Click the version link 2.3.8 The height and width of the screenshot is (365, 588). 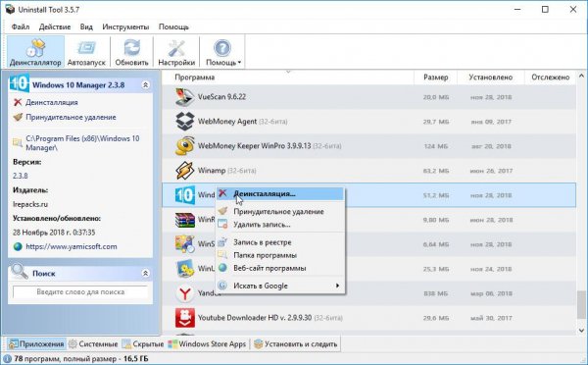(x=21, y=176)
